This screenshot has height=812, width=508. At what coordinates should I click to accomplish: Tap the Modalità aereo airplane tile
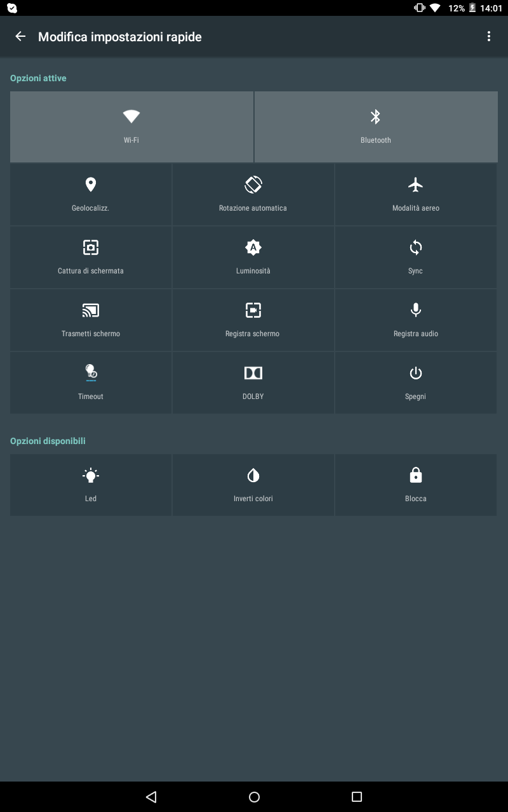tap(415, 194)
